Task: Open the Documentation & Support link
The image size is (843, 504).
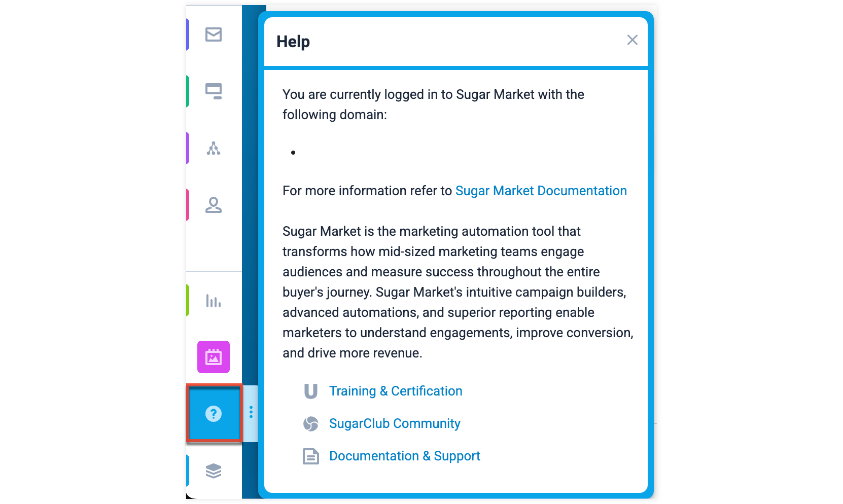Action: coord(405,456)
